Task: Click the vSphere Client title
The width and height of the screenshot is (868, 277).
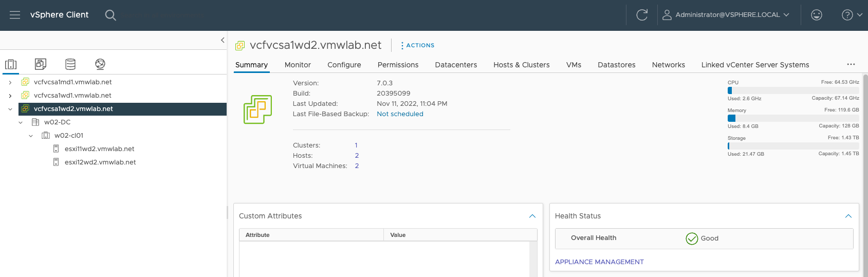Action: coord(60,15)
